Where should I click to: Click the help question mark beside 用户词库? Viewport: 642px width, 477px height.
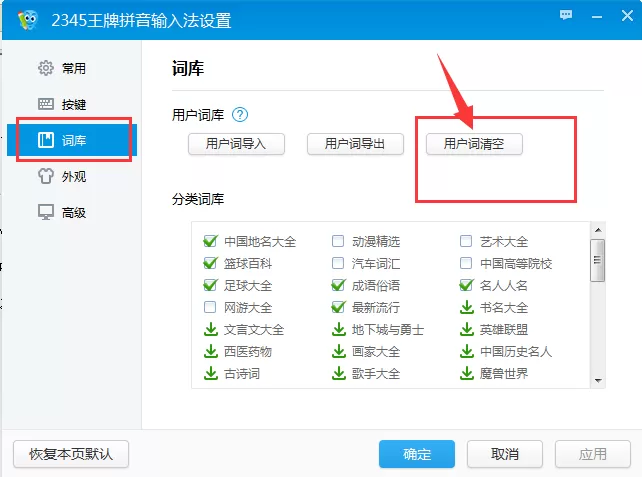[x=240, y=115]
